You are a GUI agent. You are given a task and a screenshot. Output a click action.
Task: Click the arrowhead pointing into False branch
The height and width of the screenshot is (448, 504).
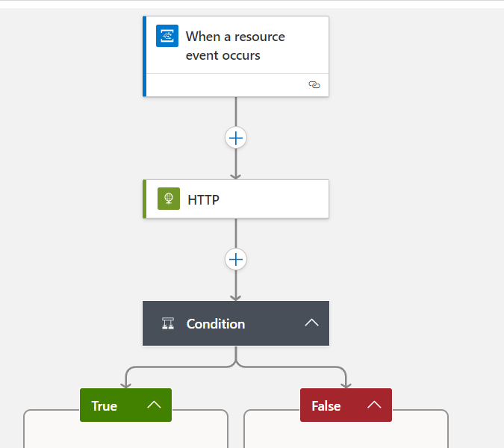tap(346, 385)
